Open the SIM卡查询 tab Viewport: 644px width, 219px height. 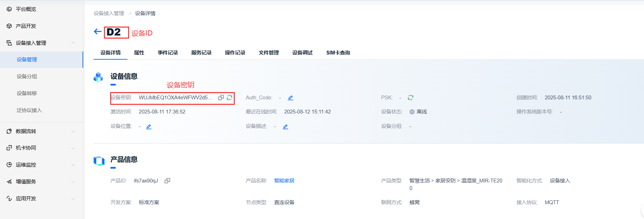point(338,53)
